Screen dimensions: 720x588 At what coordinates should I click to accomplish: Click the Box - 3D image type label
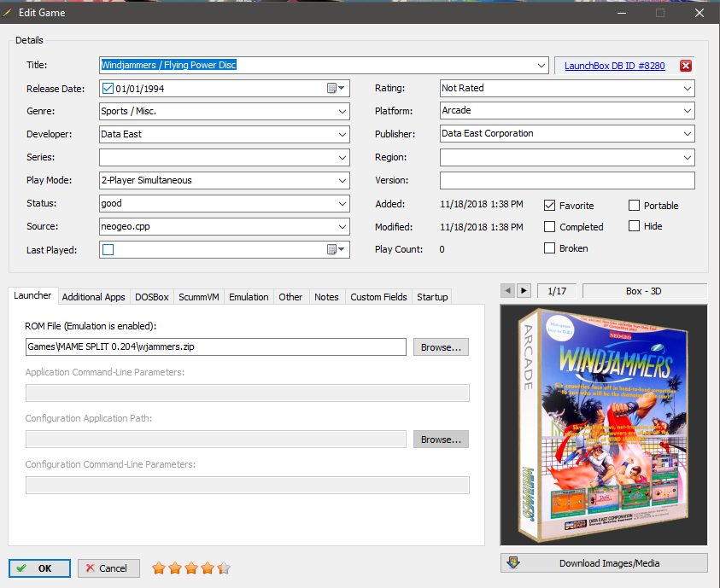click(644, 291)
